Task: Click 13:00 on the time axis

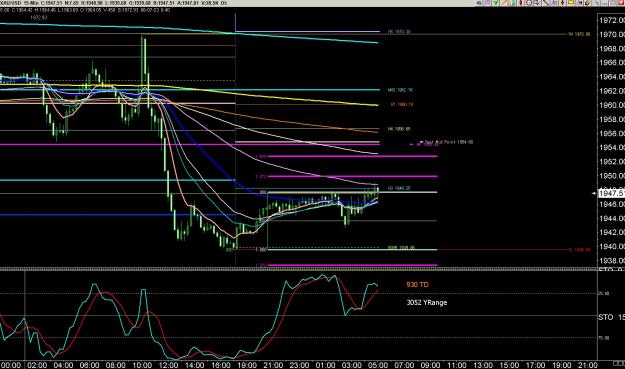Action: [483, 365]
